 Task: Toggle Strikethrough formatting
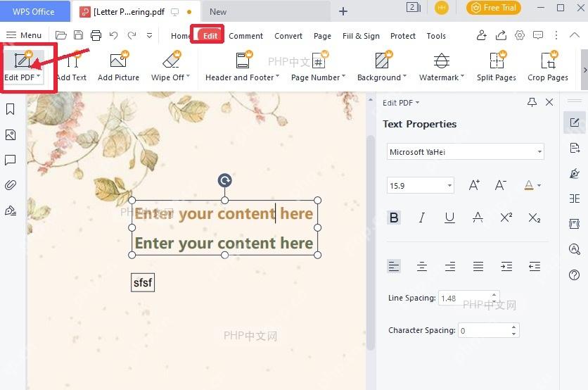click(478, 218)
